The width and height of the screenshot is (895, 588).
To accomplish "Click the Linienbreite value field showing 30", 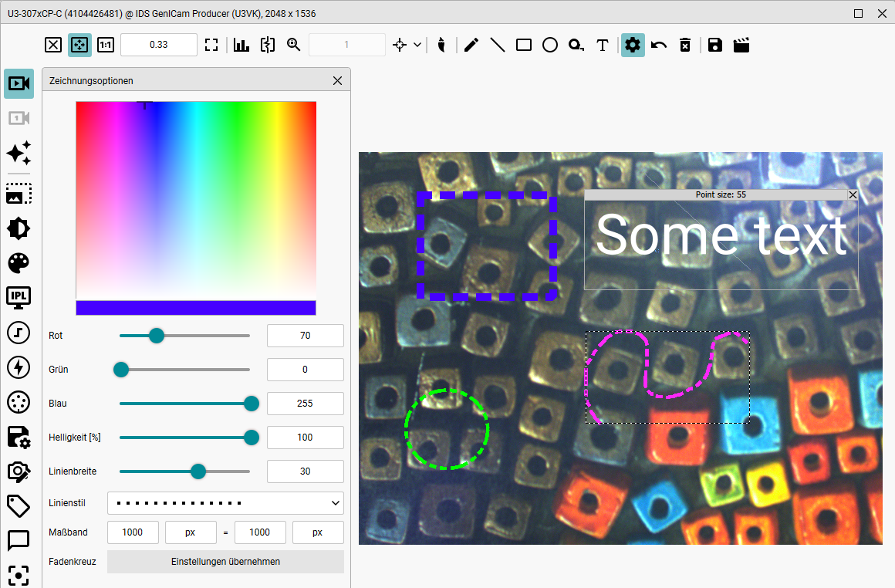I will (x=306, y=471).
